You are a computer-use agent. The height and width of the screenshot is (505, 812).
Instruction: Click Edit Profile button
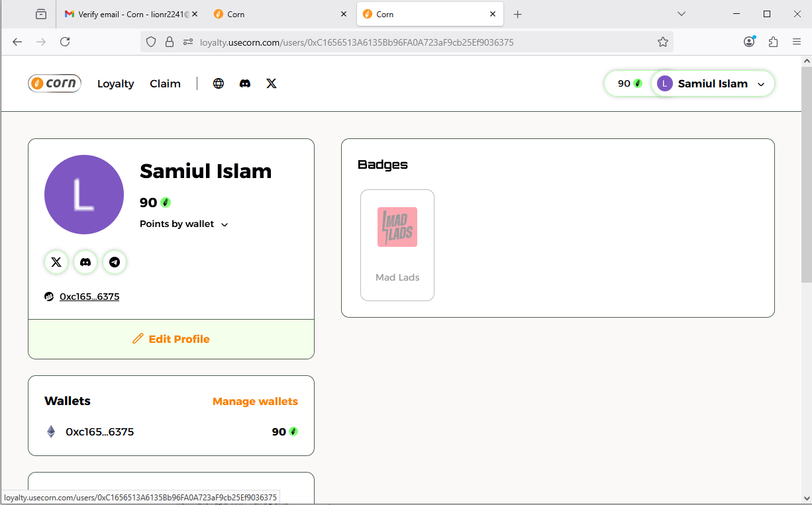pos(171,339)
